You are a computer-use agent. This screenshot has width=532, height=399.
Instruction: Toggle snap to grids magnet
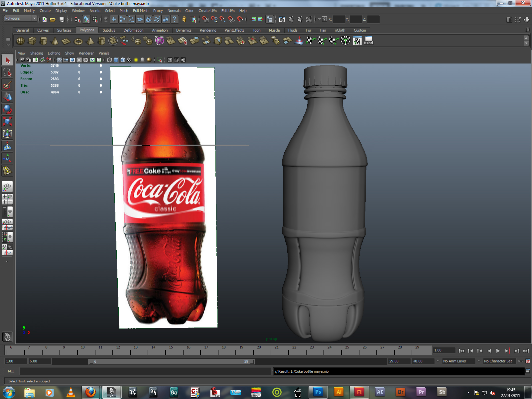click(205, 19)
